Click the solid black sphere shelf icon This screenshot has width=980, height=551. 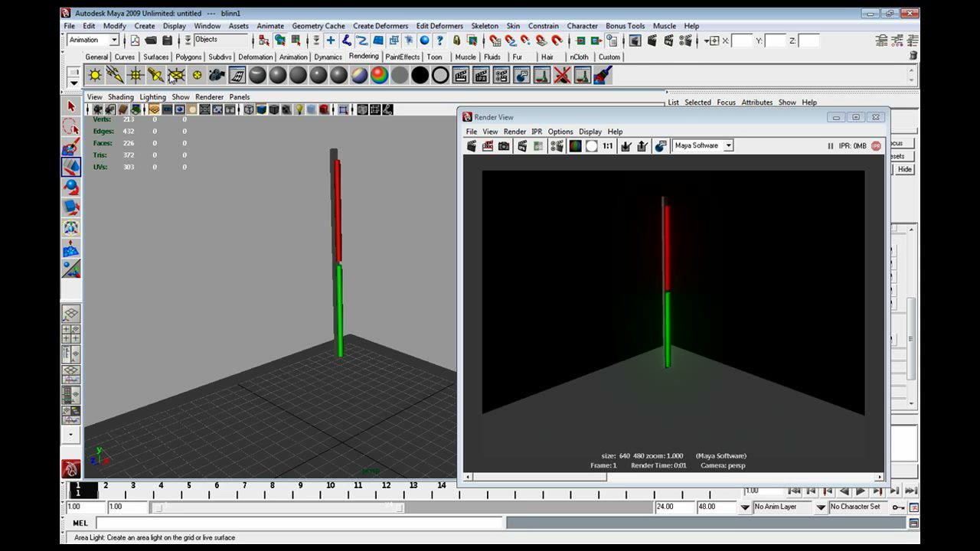pos(420,75)
